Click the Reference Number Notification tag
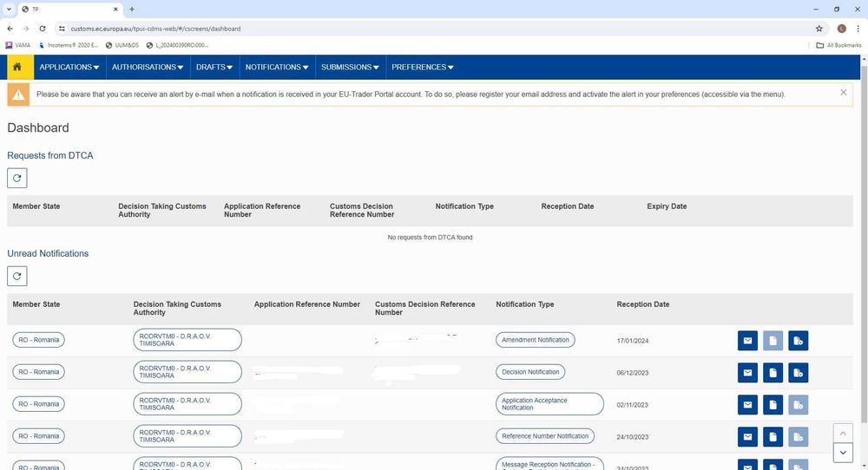The width and height of the screenshot is (868, 470). click(545, 436)
